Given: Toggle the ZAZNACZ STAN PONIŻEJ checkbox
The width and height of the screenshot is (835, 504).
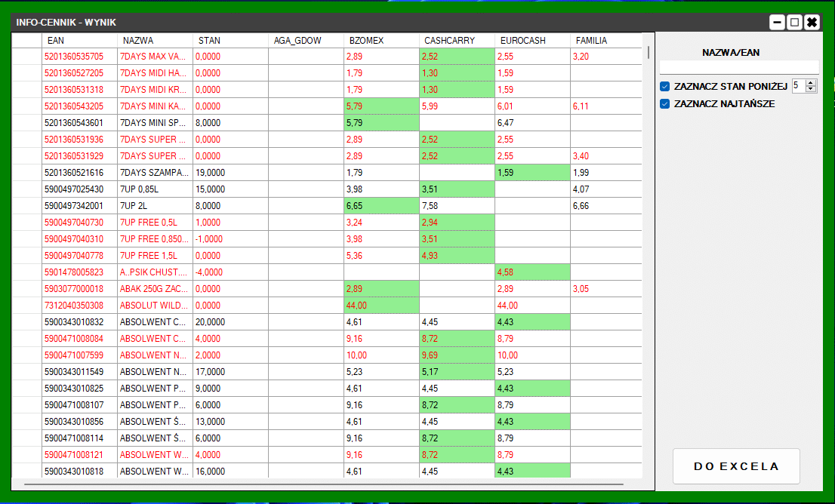Looking at the screenshot, I should coord(664,86).
